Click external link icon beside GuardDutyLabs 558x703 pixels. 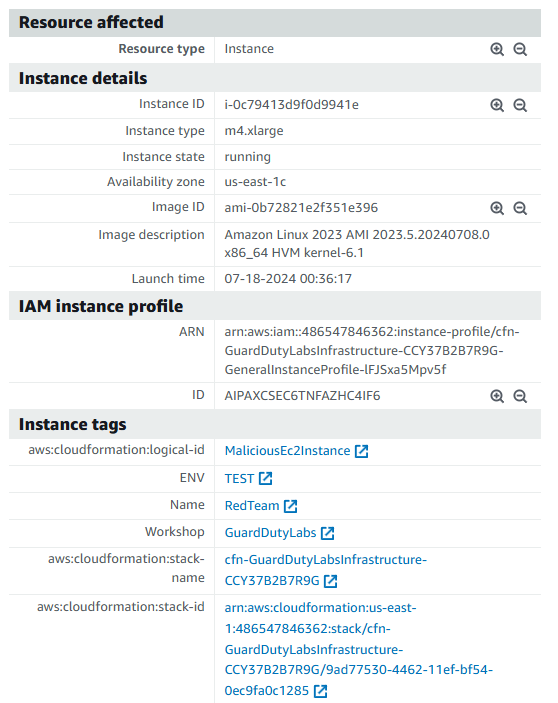[328, 533]
